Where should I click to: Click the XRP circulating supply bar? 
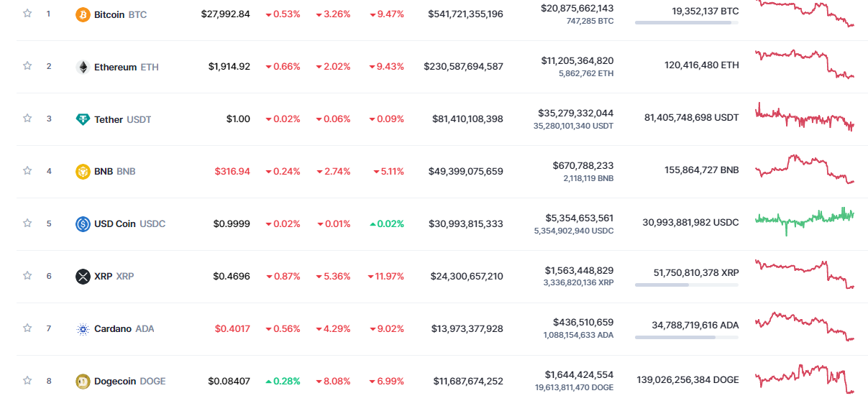(686, 285)
